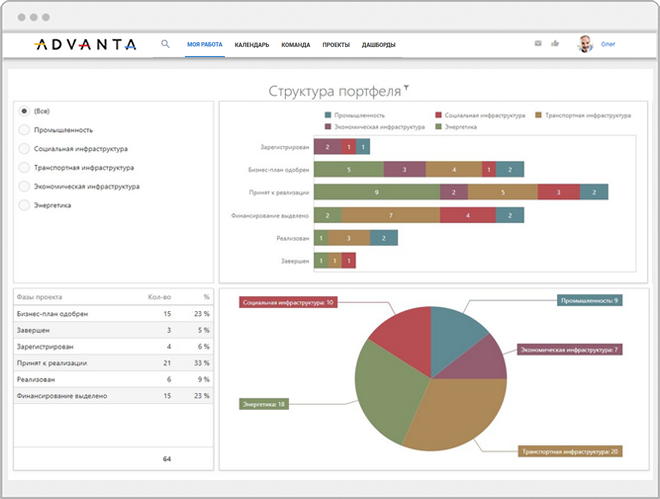Open the Проекты menu item
The width and height of the screenshot is (660, 499).
[336, 45]
